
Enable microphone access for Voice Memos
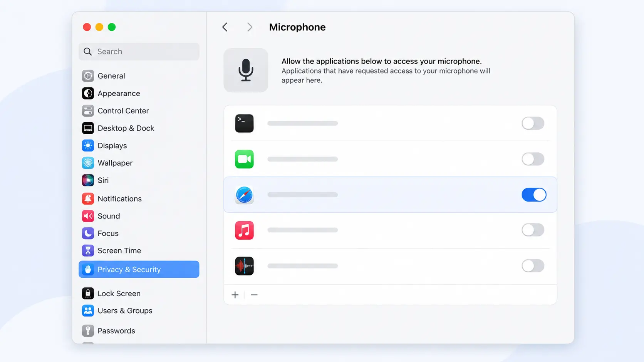click(533, 266)
